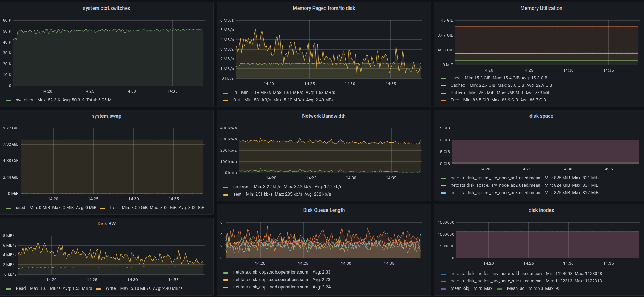Open the disk inodes panel title menu

[541, 210]
